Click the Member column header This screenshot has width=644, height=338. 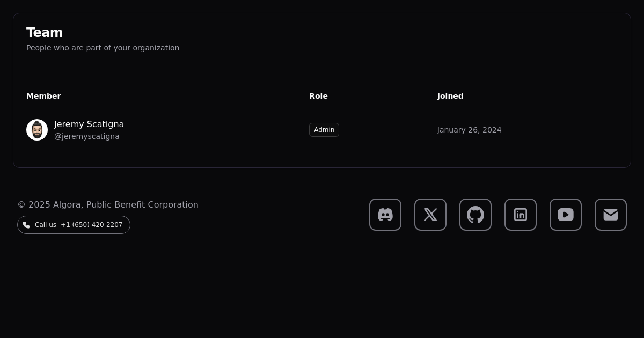[x=43, y=96]
